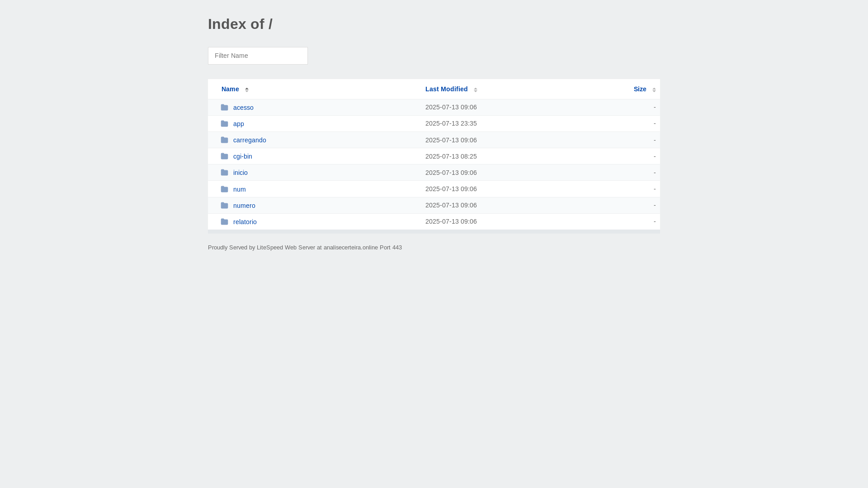Click the Index of / heading
The height and width of the screenshot is (488, 868).
(x=240, y=24)
